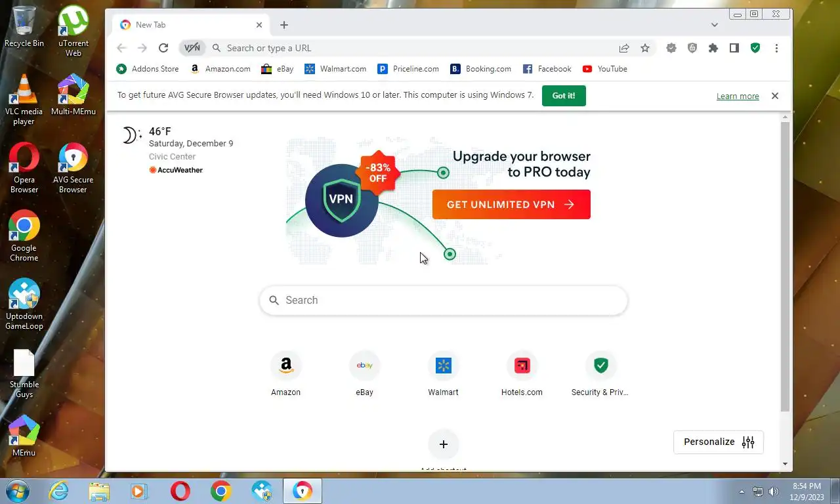Screen dimensions: 840x504
Task: Click the scrollbar down arrow
Action: [x=786, y=465]
